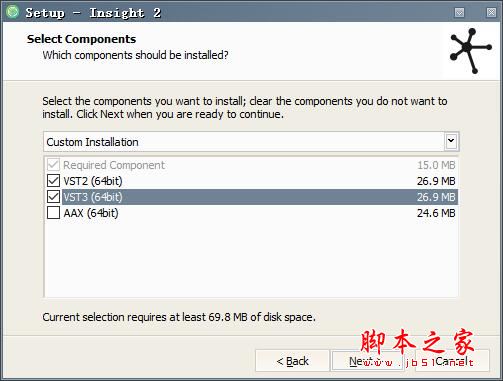This screenshot has height=381, width=503.
Task: Click the Insight 2 star logo
Action: click(x=470, y=51)
